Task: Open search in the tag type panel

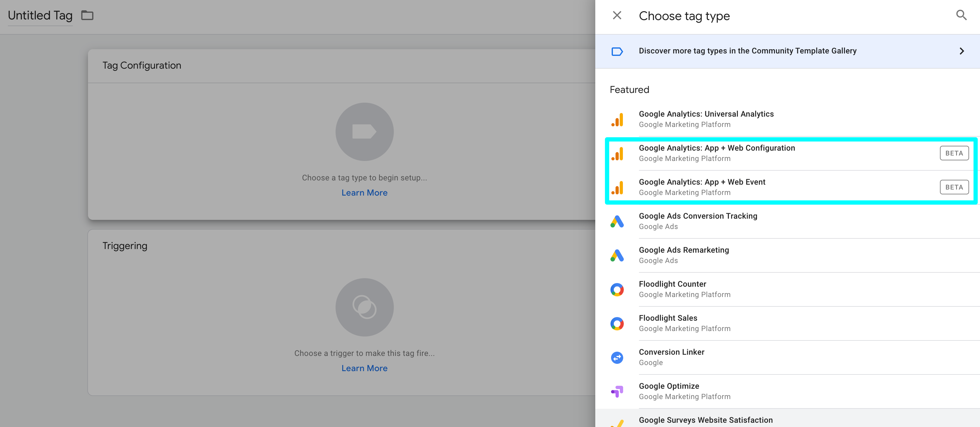Action: coord(961,15)
